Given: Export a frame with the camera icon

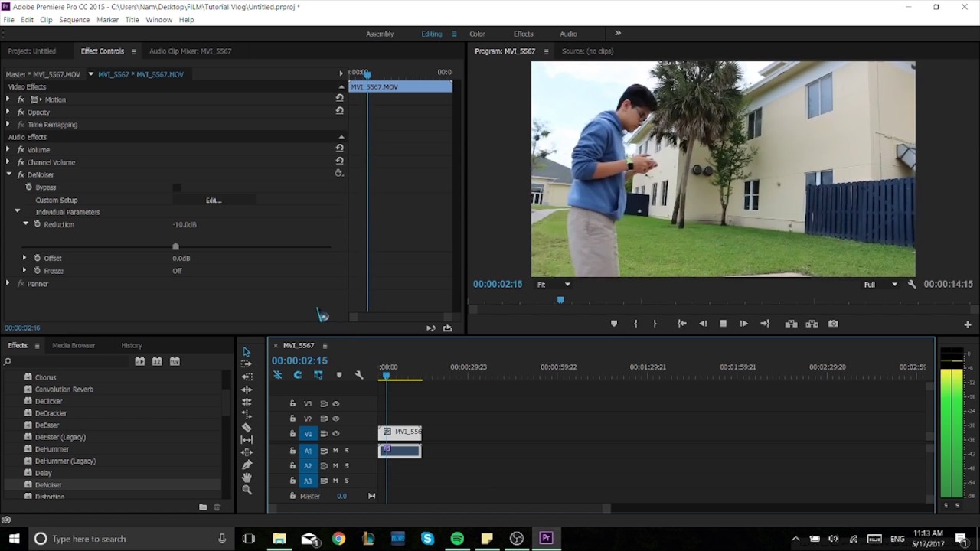Looking at the screenshot, I should [x=833, y=324].
